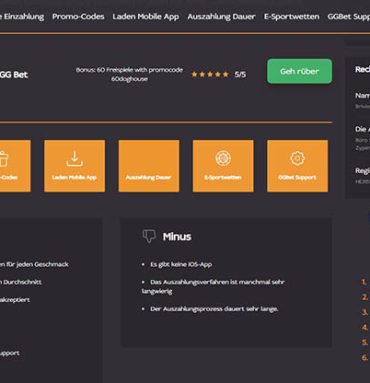Click the gift icon on Promo-Codes tile
Viewport: 370px width, 383px height.
pos(3,159)
